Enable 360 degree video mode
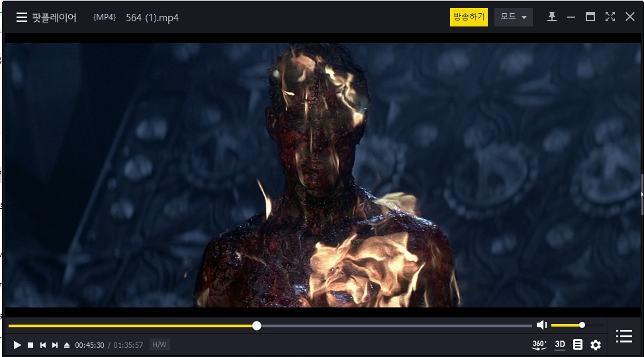644x357 pixels. 539,344
